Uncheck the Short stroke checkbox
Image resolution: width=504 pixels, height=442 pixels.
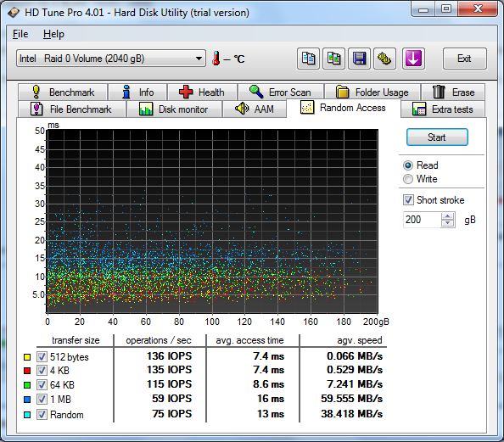tap(408, 200)
